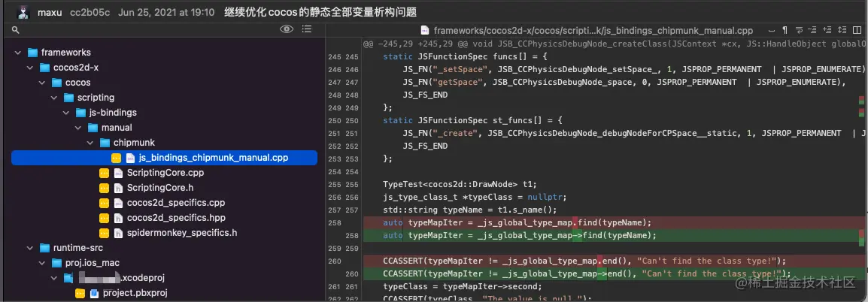Increase diff context lines icon

click(x=827, y=30)
